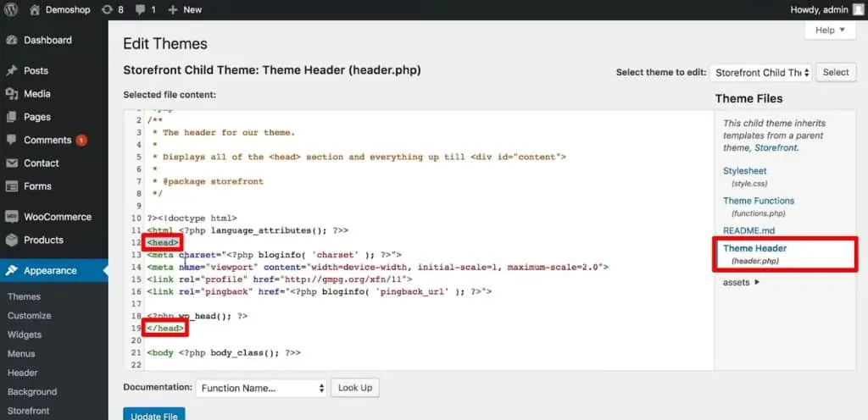Click the Contact envelope icon
Screen dimensions: 868x420
tap(12, 163)
